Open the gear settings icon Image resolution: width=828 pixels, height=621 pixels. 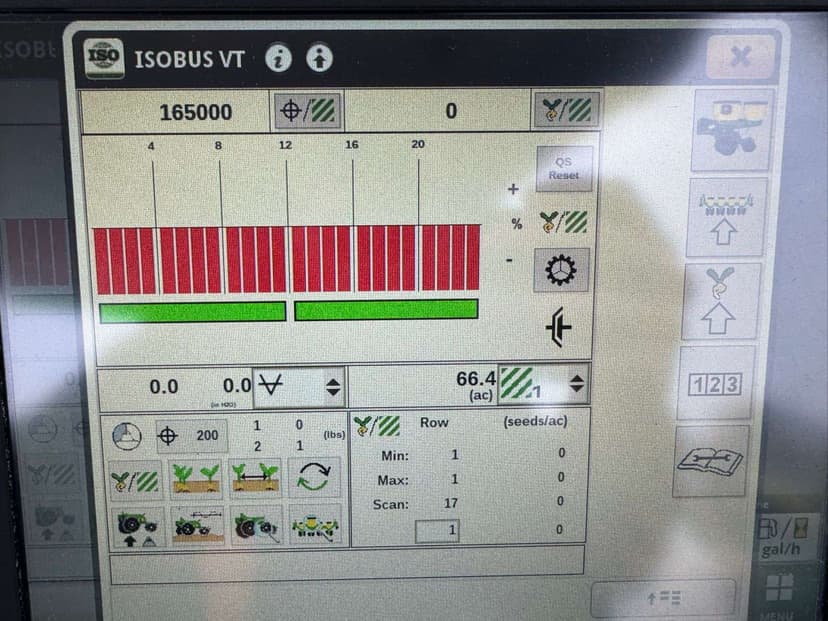[x=561, y=270]
